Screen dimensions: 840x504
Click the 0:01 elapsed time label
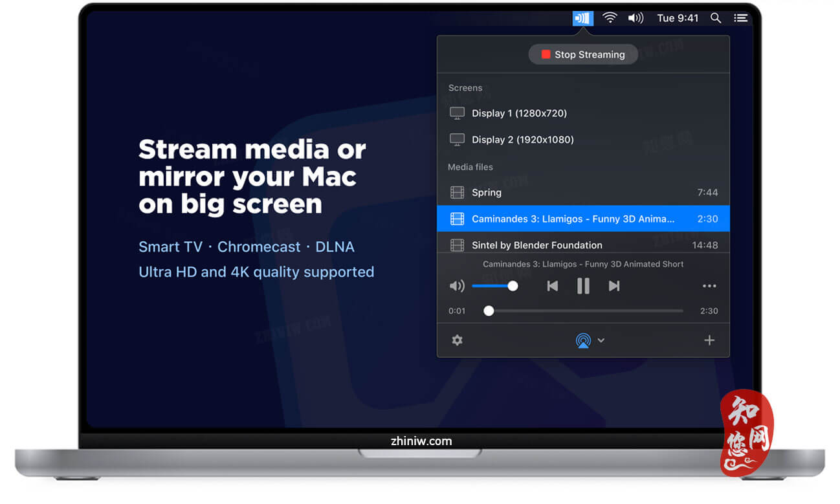457,311
